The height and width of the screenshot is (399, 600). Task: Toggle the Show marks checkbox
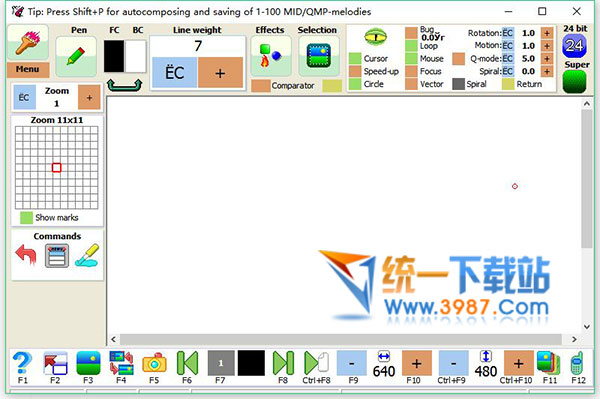pos(26,218)
